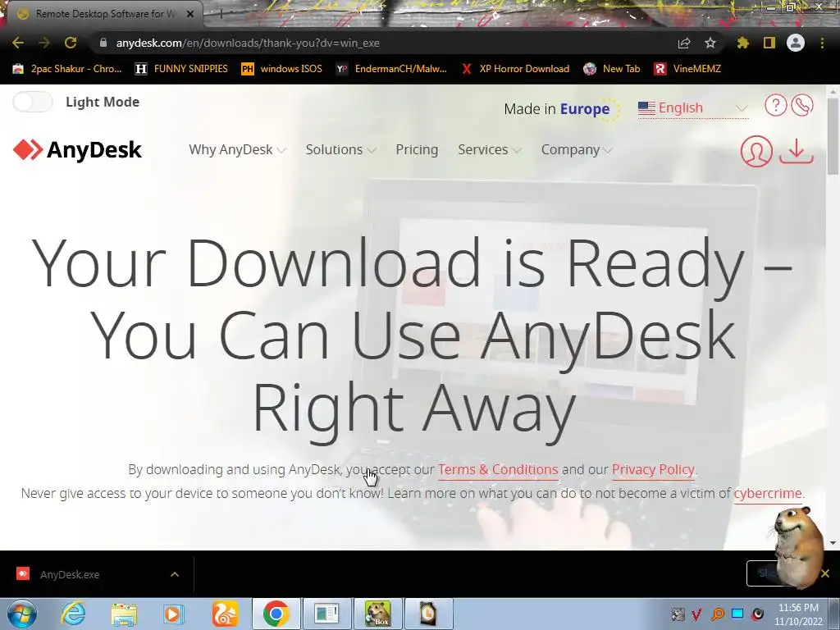840x630 pixels.
Task: Open the downloaded AnyDesk.exe file
Action: 70,574
